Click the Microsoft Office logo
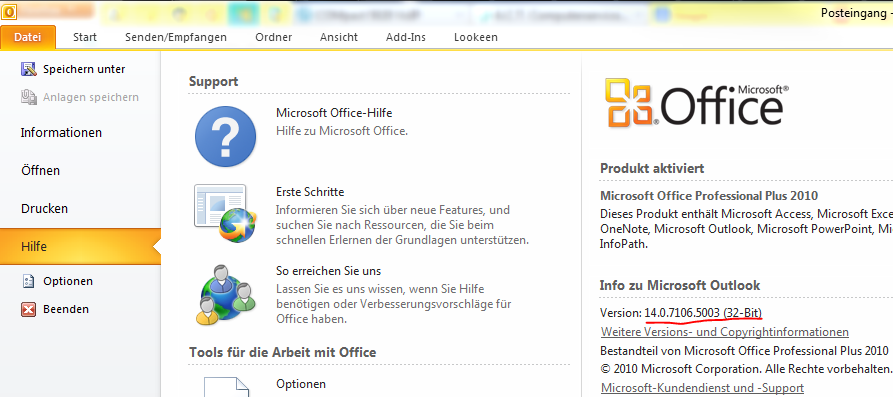893x397 pixels. [697, 103]
